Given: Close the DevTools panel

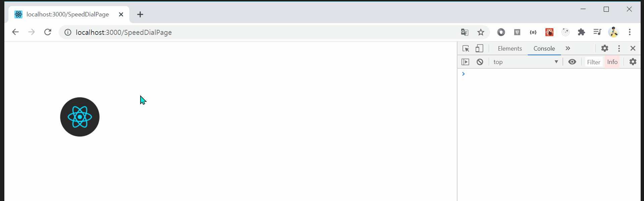Looking at the screenshot, I should point(633,49).
